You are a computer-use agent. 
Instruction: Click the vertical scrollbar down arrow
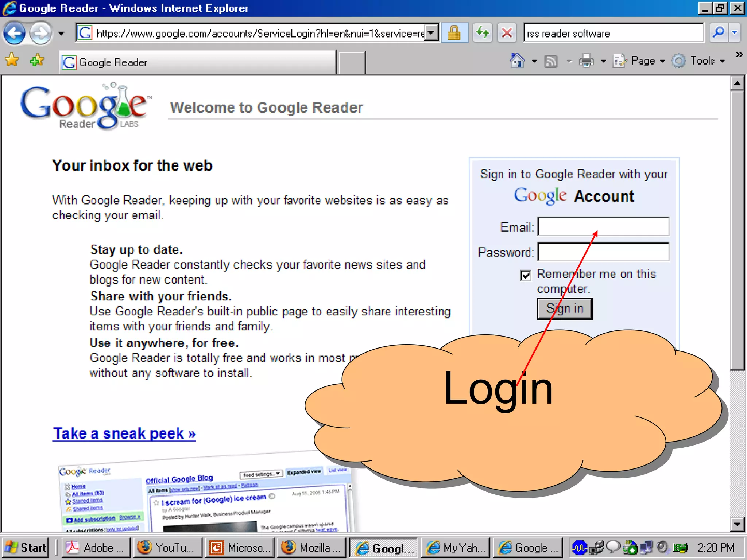click(737, 524)
